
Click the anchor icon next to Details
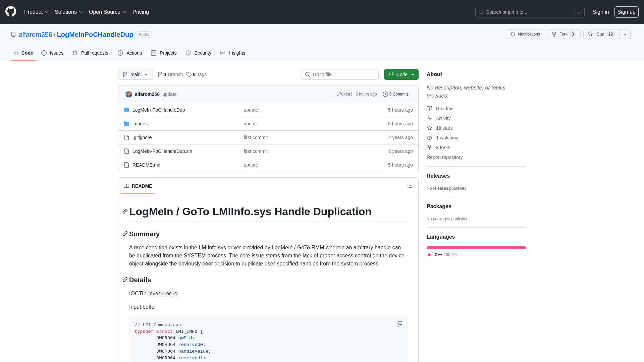click(125, 280)
